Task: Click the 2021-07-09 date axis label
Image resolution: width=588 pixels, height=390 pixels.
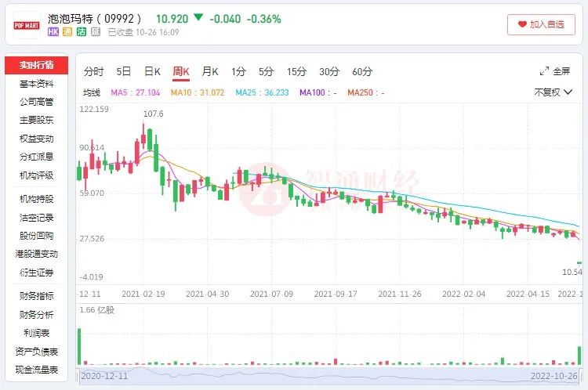Action: point(271,294)
